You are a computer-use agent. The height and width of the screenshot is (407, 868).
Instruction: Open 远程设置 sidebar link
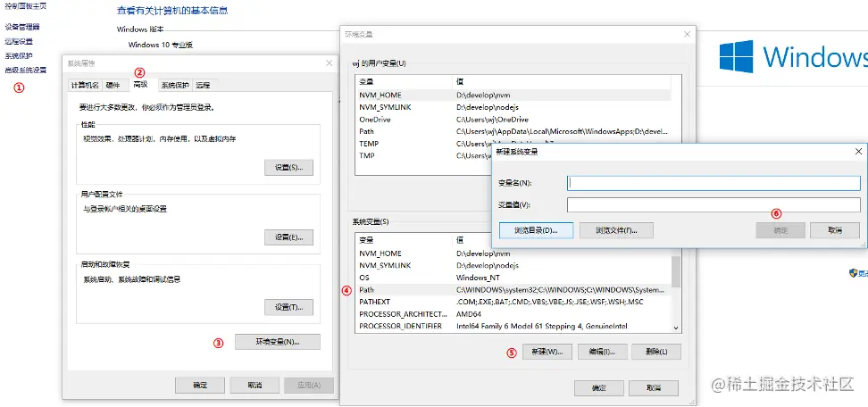point(19,41)
